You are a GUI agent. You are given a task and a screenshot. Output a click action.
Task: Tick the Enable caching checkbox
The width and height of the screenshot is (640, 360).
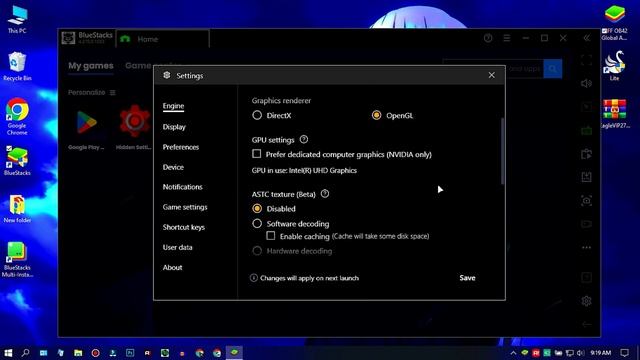pyautogui.click(x=271, y=236)
